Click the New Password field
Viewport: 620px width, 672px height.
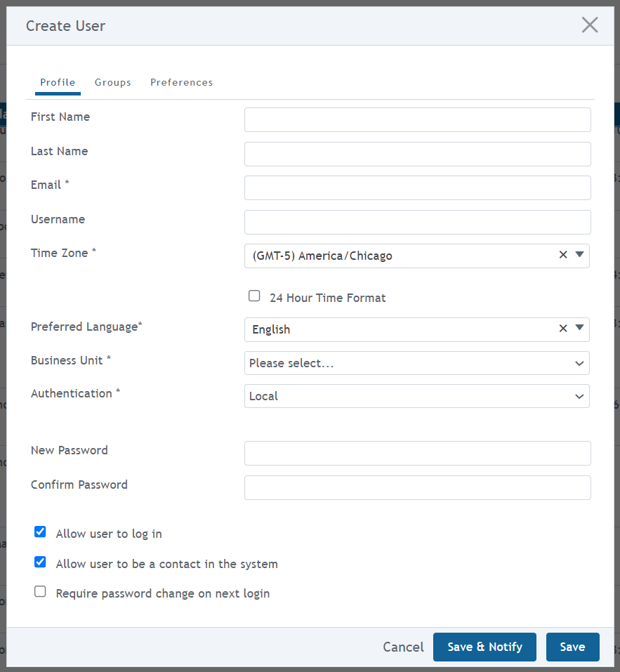tap(418, 454)
